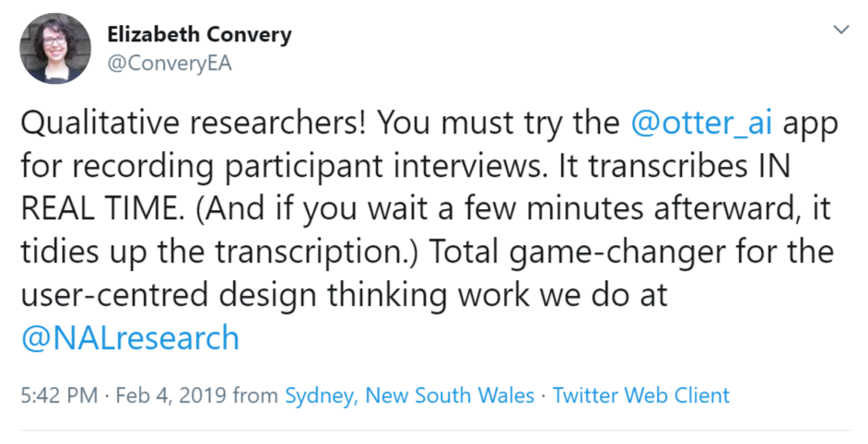Viewport: 868px width, 444px height.
Task: Click the phrase 'You must try the'
Action: 499,123
